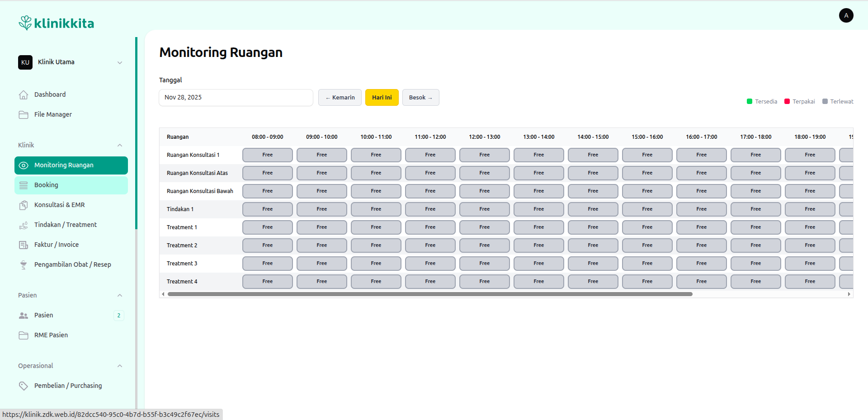Open File Manager folder icon
868x420 pixels.
24,115
